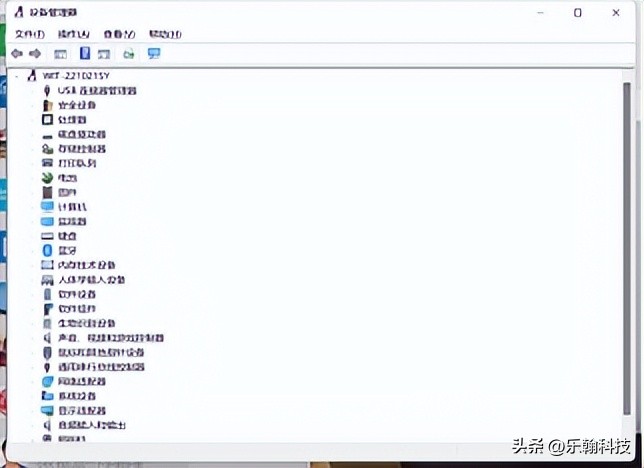Screen dimensions: 644x468
Task: Select the '内存技术设备' row text
Action: click(87, 265)
